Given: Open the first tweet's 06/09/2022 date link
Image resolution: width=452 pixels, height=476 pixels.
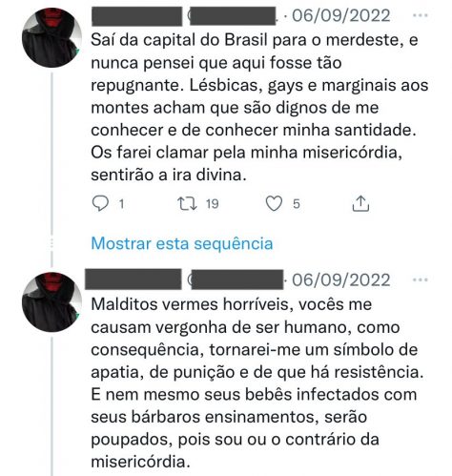Looking at the screenshot, I should point(341,15).
